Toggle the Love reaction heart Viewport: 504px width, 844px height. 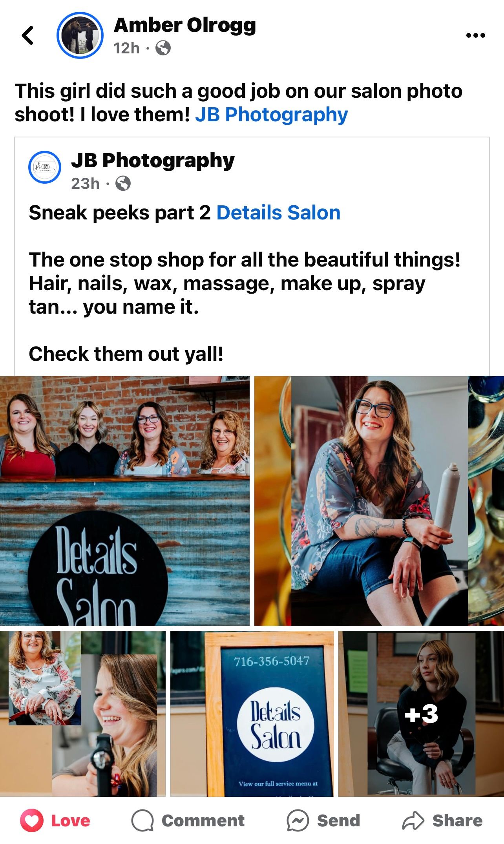(32, 821)
